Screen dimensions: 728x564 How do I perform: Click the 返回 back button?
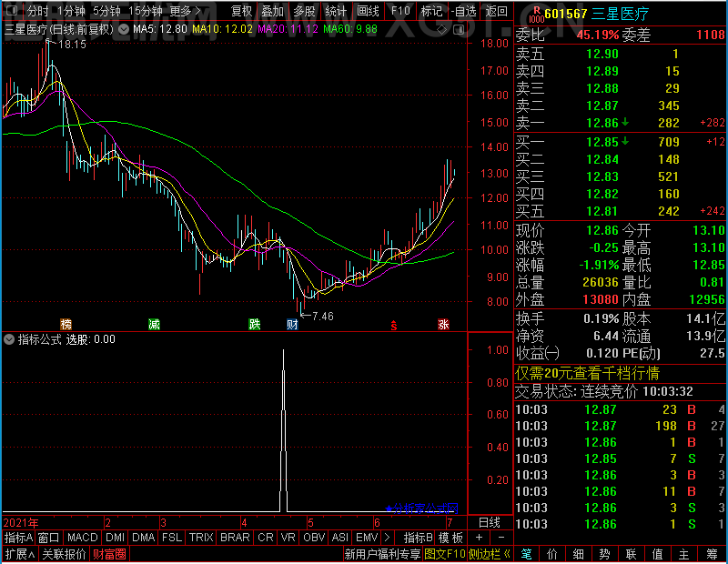coord(496,11)
